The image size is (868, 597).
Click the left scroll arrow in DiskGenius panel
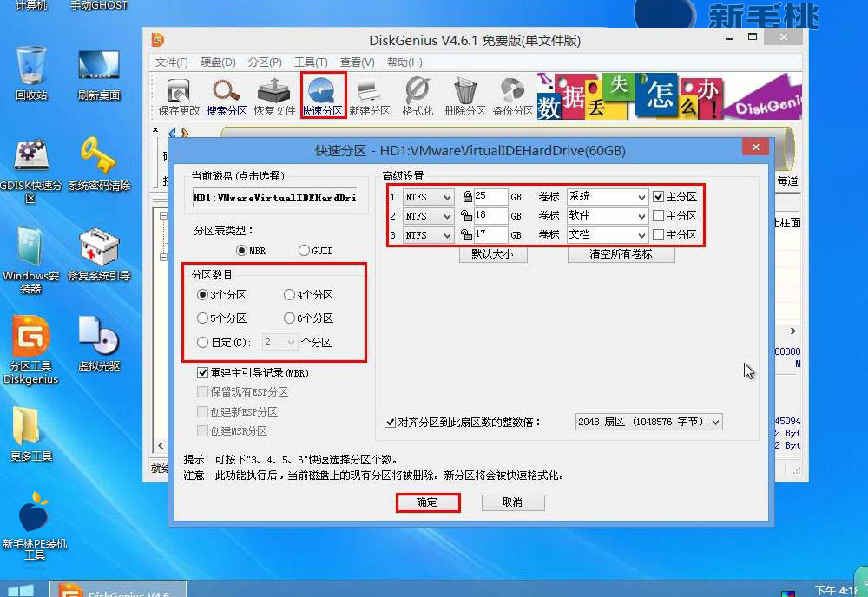tap(161, 445)
